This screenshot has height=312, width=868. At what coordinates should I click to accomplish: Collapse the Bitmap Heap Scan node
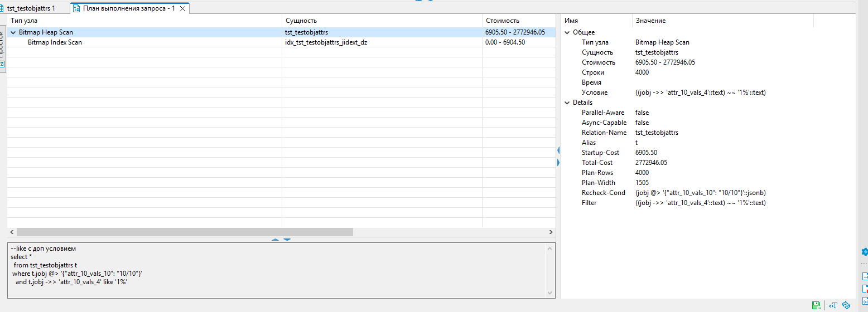click(13, 32)
